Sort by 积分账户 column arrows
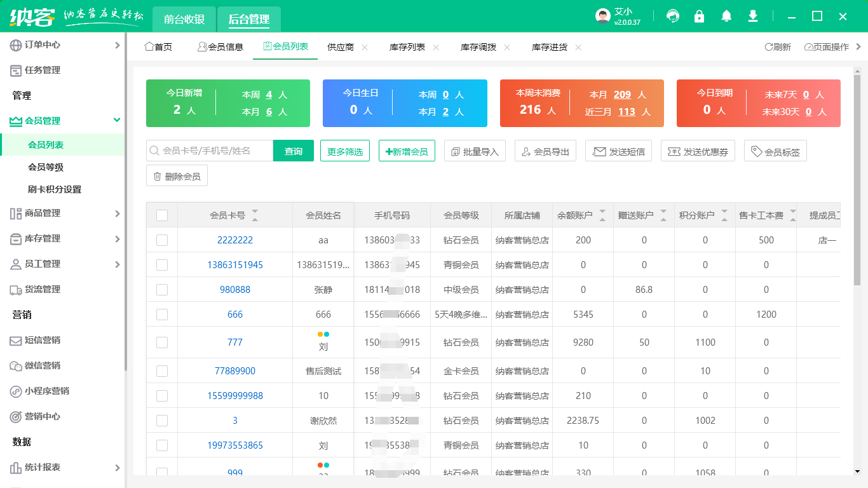Image resolution: width=868 pixels, height=488 pixels. (724, 215)
